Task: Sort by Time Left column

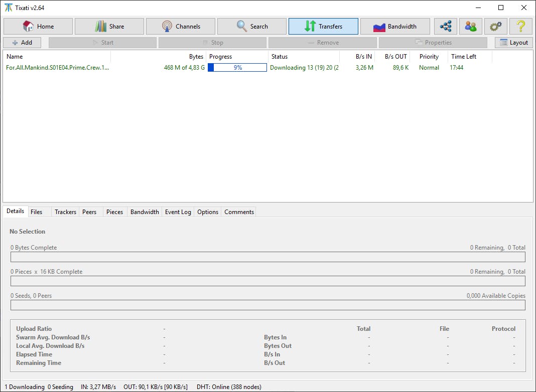Action: 470,57
